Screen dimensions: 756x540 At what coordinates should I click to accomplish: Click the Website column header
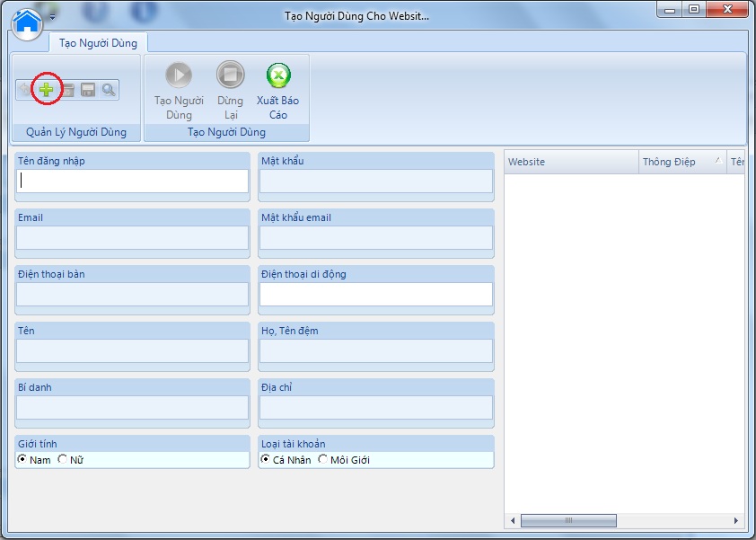click(570, 162)
